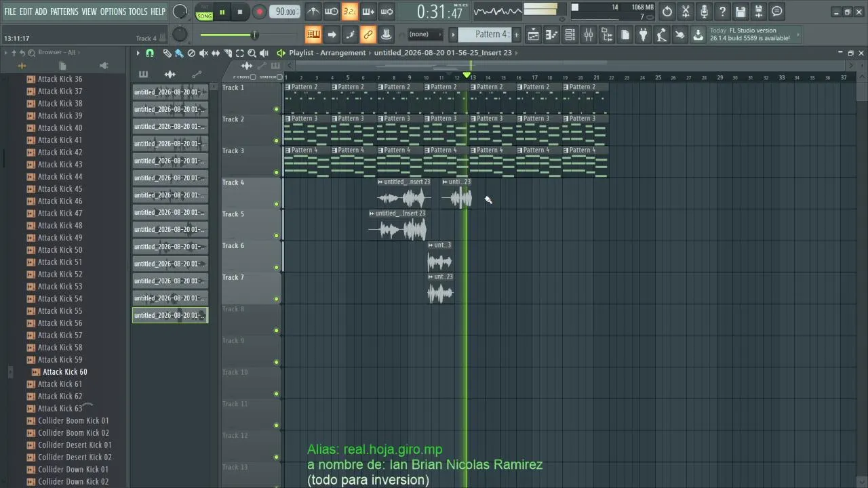
Task: Open the playlist options arrow menu
Action: click(x=138, y=53)
